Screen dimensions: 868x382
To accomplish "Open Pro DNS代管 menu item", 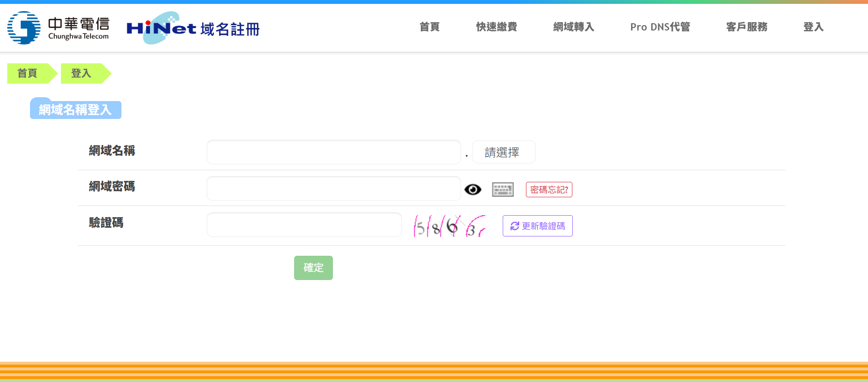I will pyautogui.click(x=660, y=27).
